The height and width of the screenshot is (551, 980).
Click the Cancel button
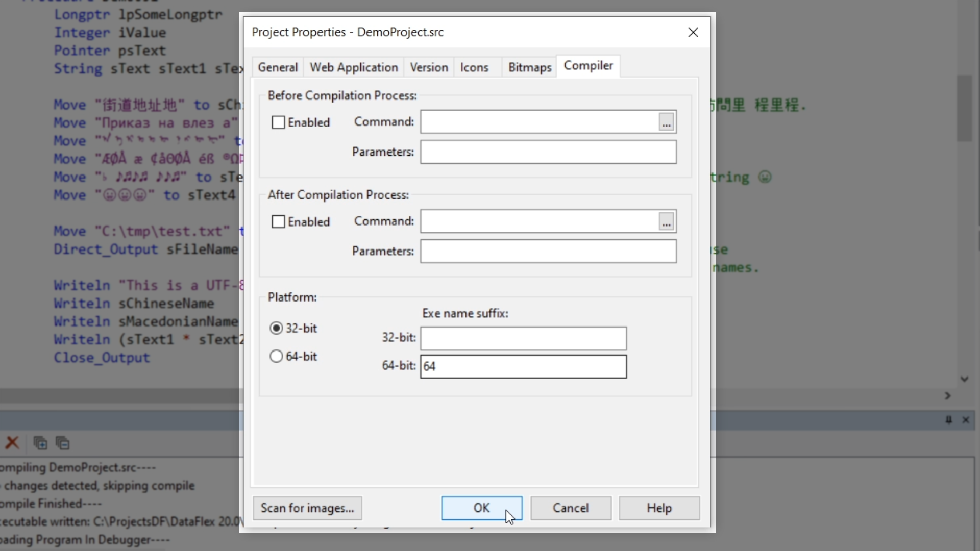[x=571, y=508]
